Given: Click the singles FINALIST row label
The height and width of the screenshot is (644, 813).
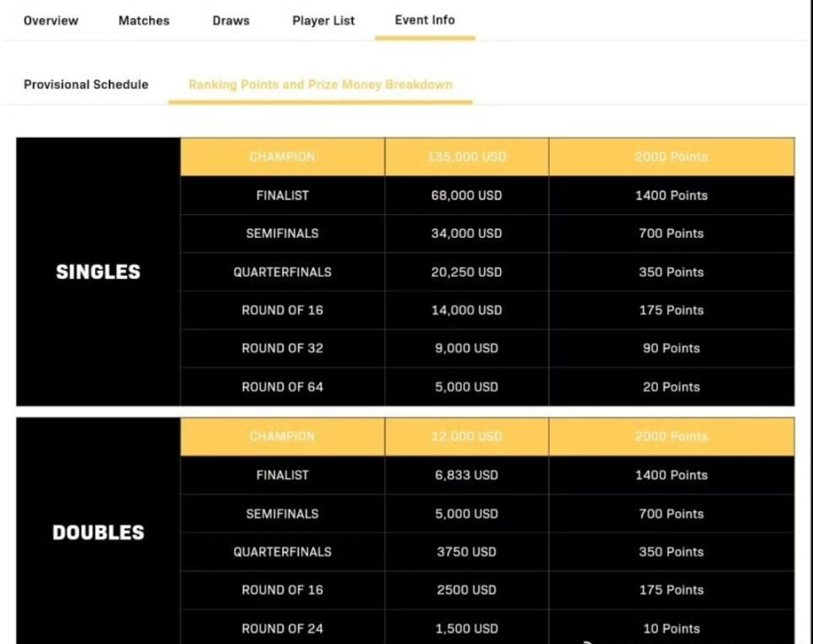Looking at the screenshot, I should [x=282, y=195].
